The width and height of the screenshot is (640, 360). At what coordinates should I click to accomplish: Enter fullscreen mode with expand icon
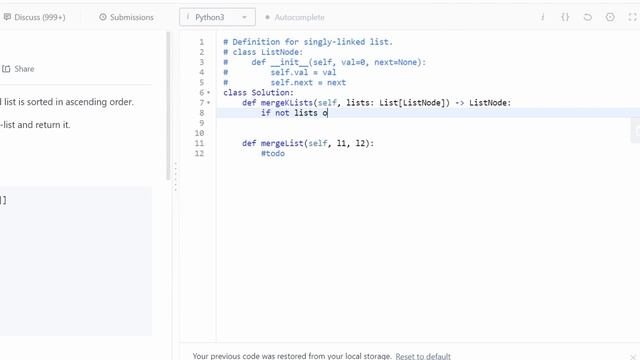point(632,17)
